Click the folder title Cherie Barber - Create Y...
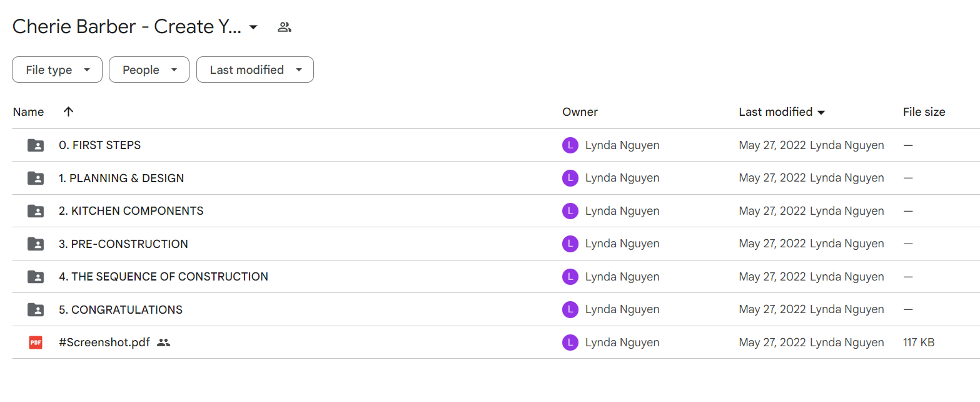The height and width of the screenshot is (402, 980). [127, 27]
